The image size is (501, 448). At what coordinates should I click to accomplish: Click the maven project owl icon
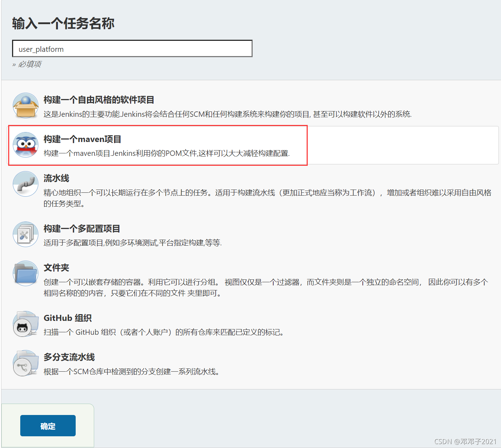pos(26,145)
